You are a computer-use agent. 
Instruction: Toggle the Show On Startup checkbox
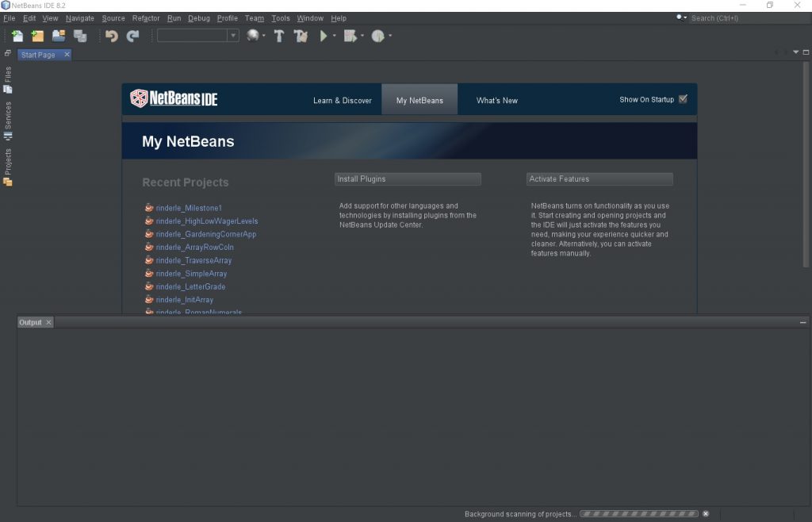click(x=683, y=99)
